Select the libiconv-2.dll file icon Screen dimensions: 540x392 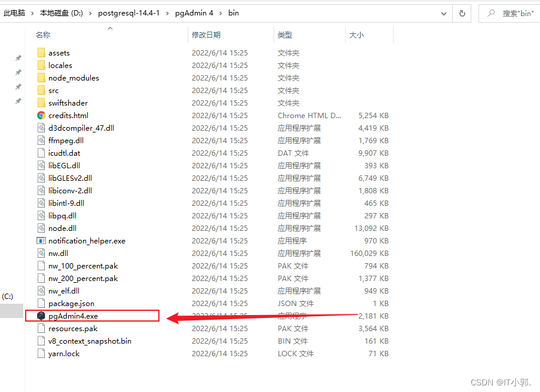(41, 190)
